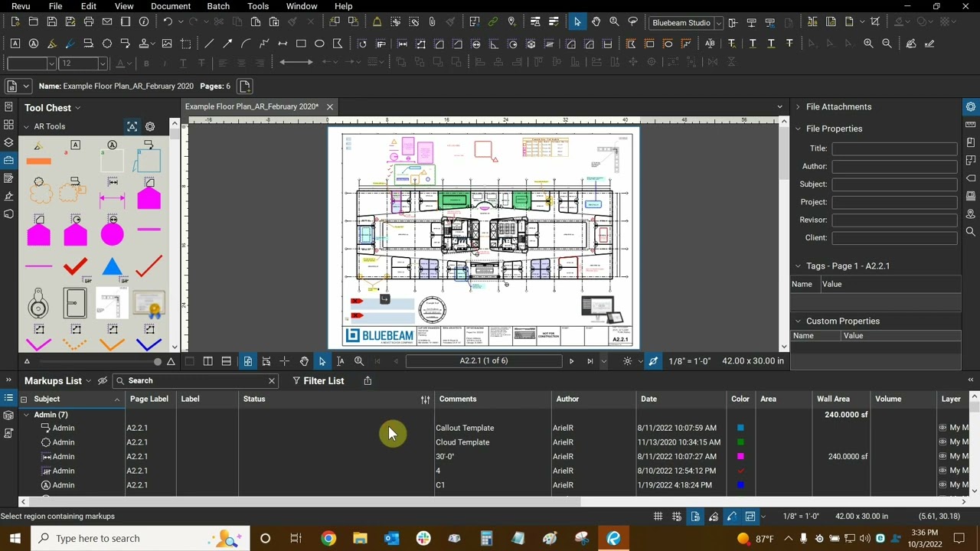Click the red checkmark tool in Tool Chest
This screenshot has height=551, width=980.
(75, 267)
